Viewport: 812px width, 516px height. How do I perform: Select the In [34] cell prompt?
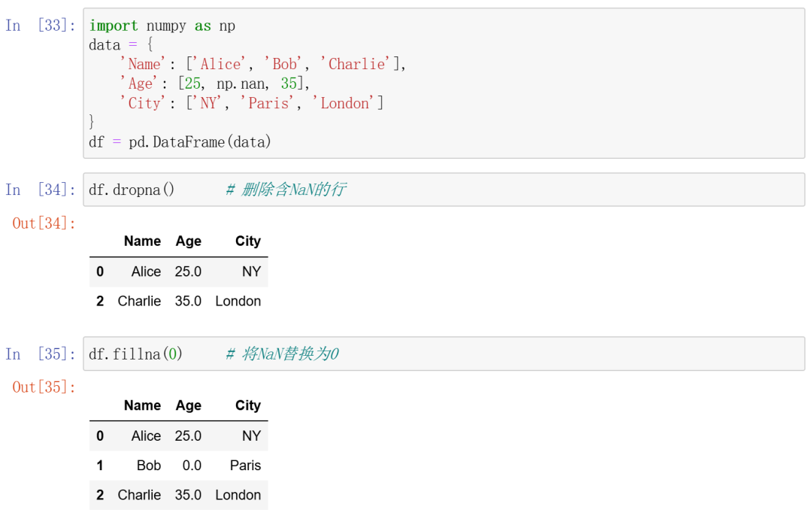[41, 190]
